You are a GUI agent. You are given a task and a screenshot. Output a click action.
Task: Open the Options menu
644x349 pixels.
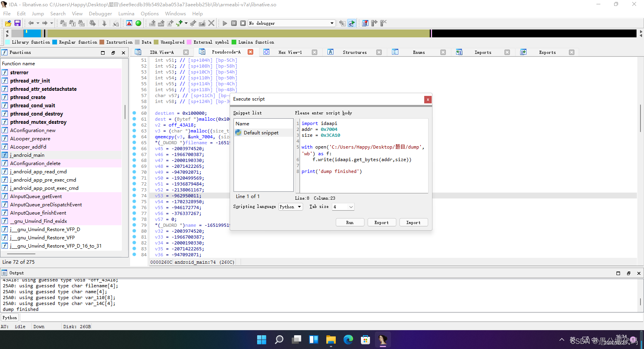(150, 13)
